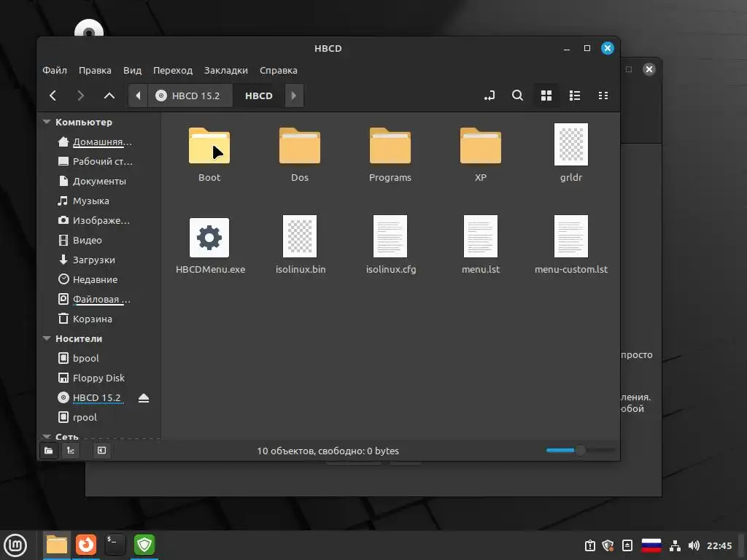747x560 pixels.
Task: Switch to list view
Action: click(575, 96)
